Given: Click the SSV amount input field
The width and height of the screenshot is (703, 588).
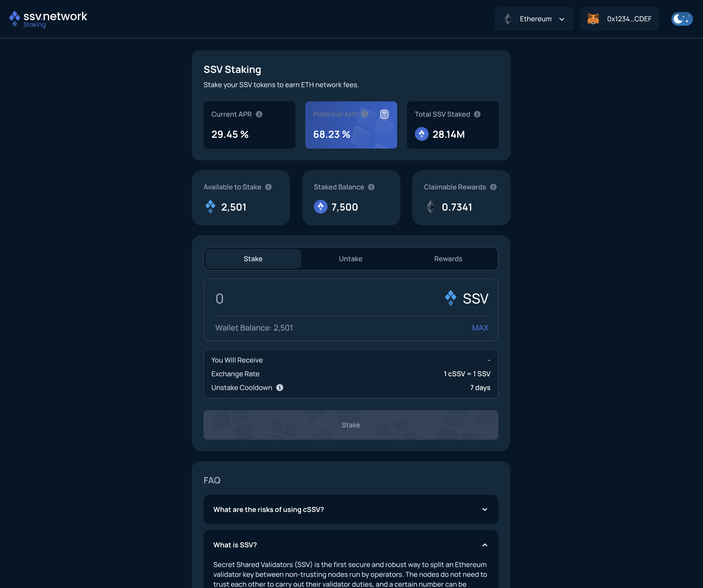Looking at the screenshot, I should tap(320, 299).
